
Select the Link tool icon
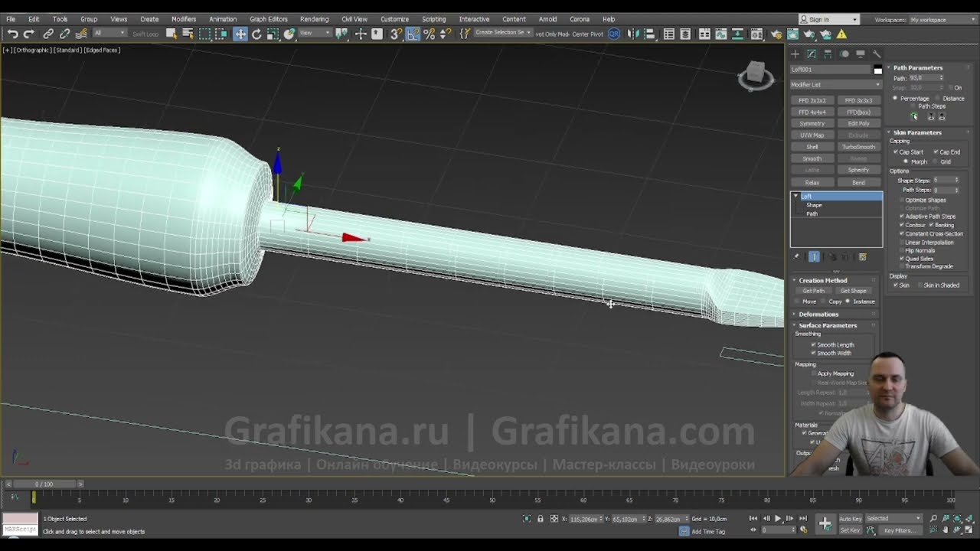click(48, 34)
